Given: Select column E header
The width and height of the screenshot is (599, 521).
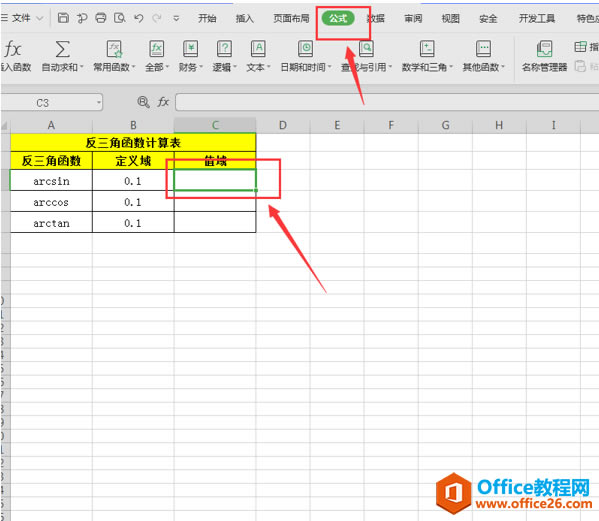Looking at the screenshot, I should [337, 125].
